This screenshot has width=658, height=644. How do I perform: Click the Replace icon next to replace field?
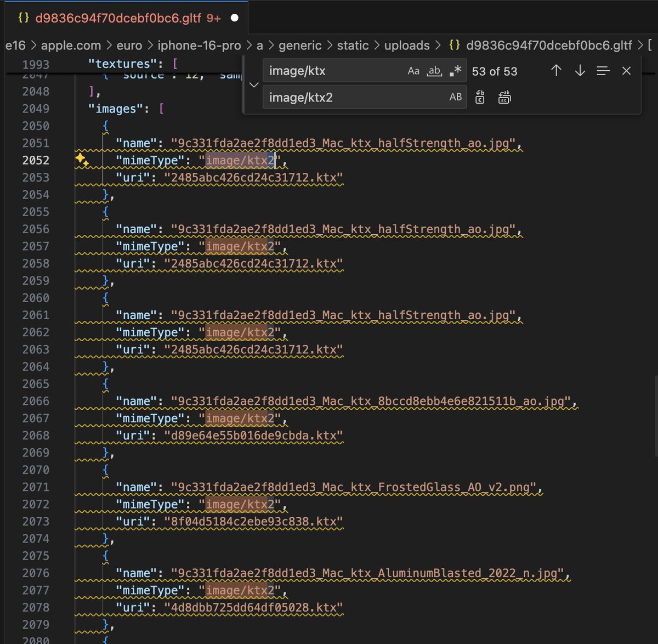point(479,97)
